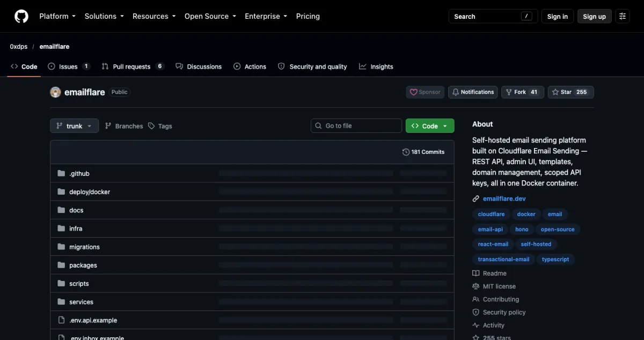The height and width of the screenshot is (340, 644).
Task: Select the email topic tag
Action: coord(555,214)
